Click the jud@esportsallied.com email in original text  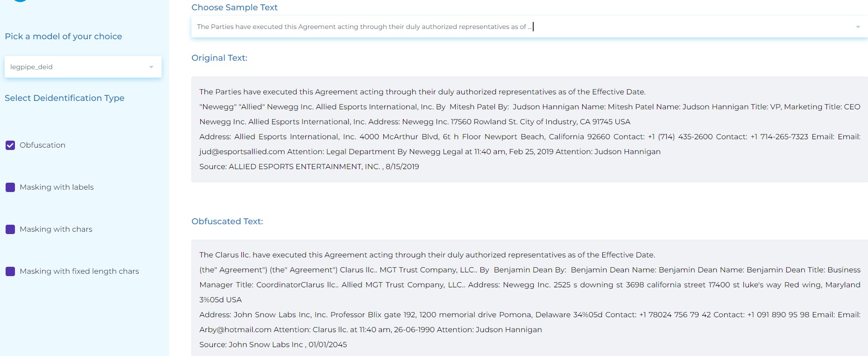[242, 152]
